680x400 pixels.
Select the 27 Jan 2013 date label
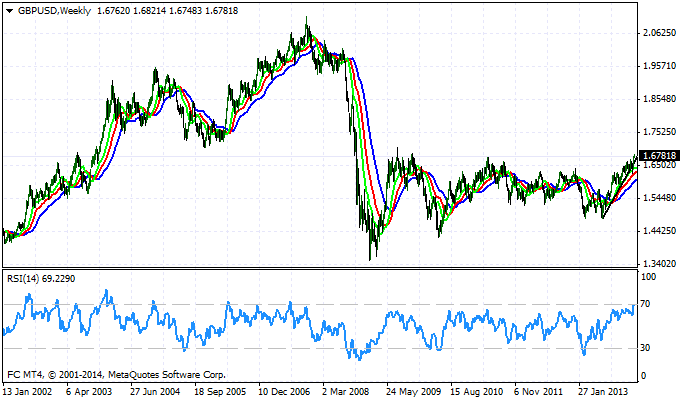coord(604,391)
